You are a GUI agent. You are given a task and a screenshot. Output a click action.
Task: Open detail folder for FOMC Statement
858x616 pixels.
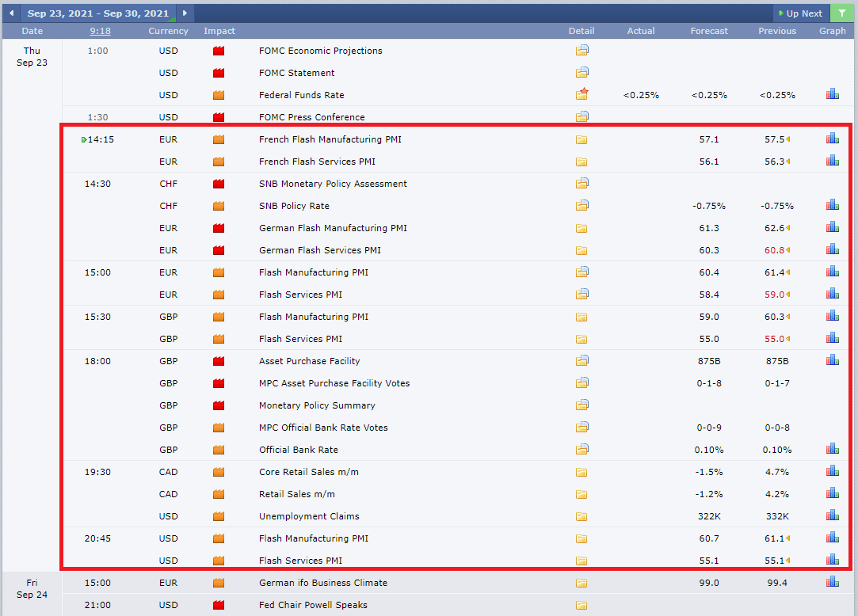[x=582, y=72]
